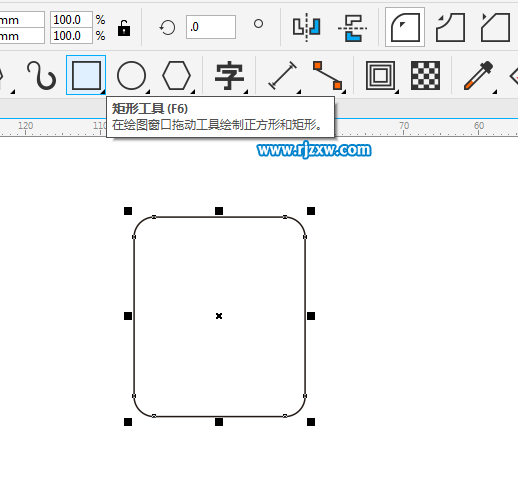
Task: Enable scalloped corner mode
Action: (450, 27)
